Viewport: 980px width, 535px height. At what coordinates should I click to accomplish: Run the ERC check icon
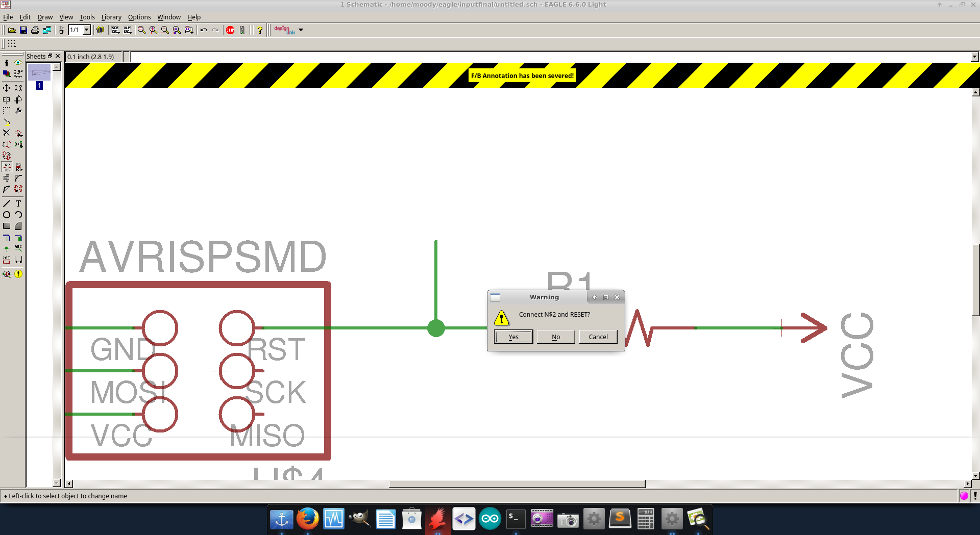[x=7, y=274]
